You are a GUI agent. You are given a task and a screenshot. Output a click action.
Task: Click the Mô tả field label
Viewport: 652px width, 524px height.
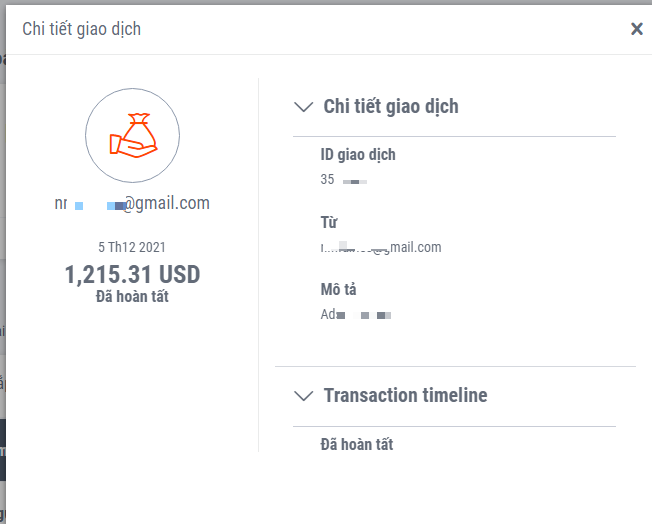click(x=338, y=289)
